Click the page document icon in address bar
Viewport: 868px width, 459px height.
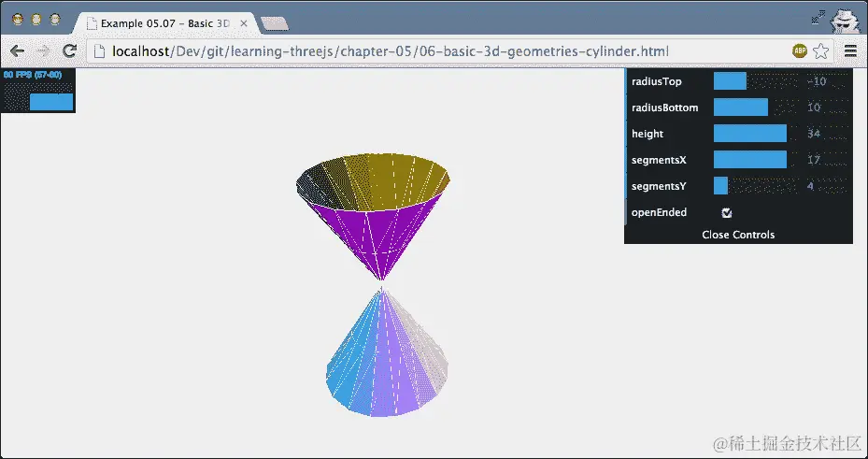pyautogui.click(x=98, y=51)
